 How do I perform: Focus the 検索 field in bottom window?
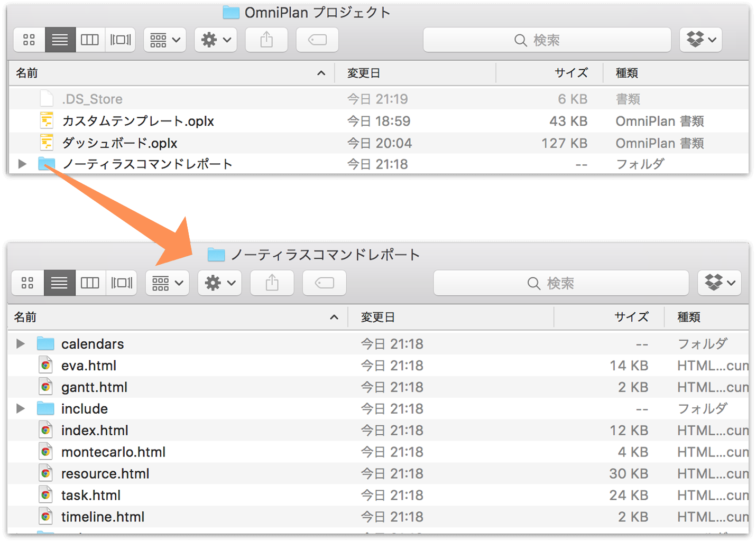(561, 283)
